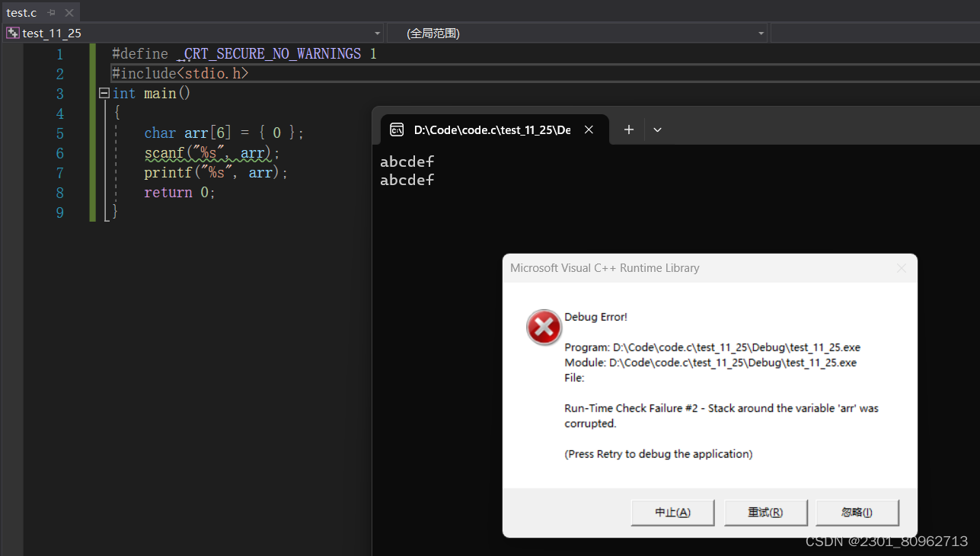Close the terminal tab with its X

click(588, 129)
